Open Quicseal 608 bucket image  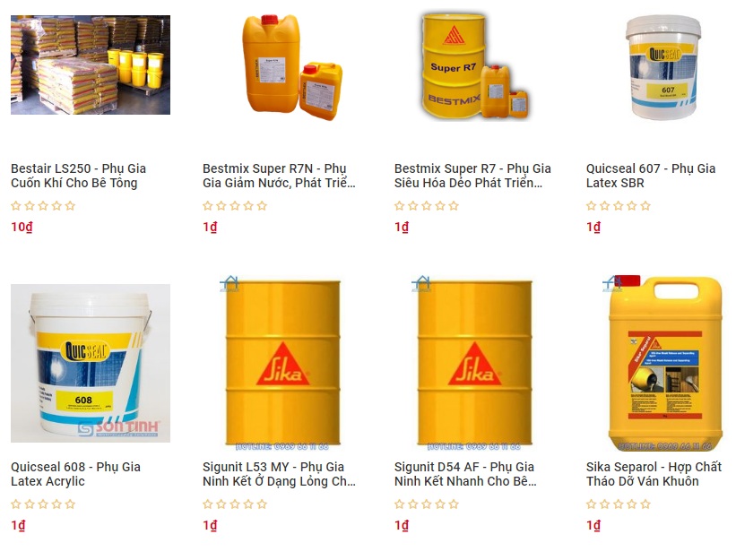pos(91,363)
